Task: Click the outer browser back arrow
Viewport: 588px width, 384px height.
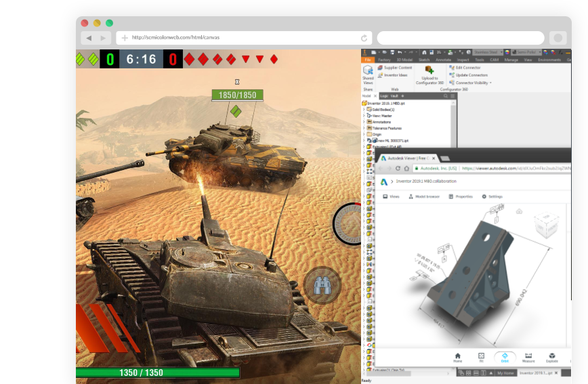Action: (x=89, y=38)
